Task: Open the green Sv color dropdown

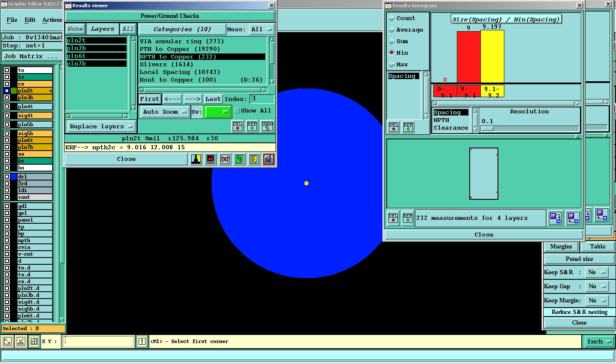Action: pyautogui.click(x=218, y=112)
